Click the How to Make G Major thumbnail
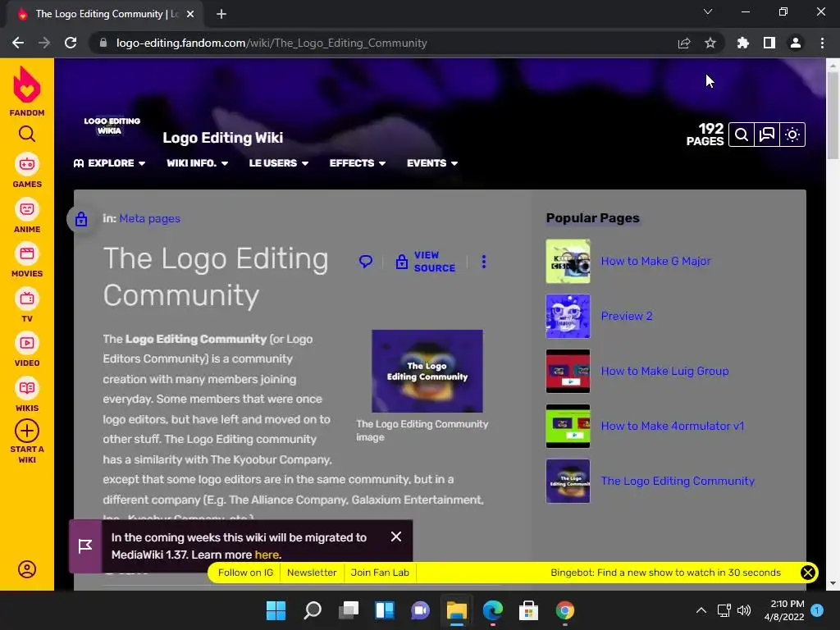 pyautogui.click(x=568, y=261)
